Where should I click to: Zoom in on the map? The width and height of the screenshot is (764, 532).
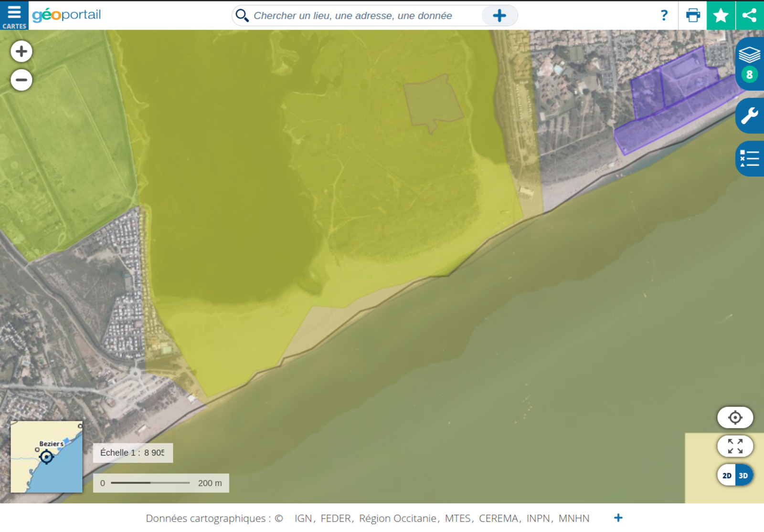point(21,51)
